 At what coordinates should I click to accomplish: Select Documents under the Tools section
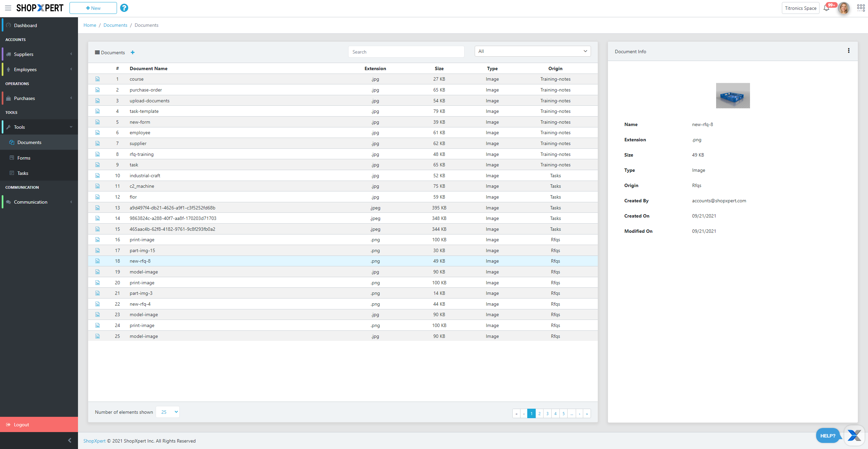[x=29, y=142]
